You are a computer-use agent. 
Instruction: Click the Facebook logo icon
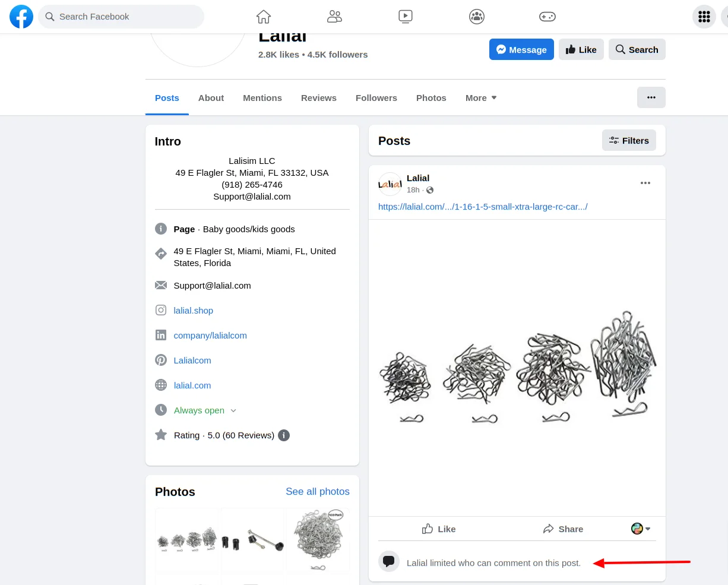21,17
